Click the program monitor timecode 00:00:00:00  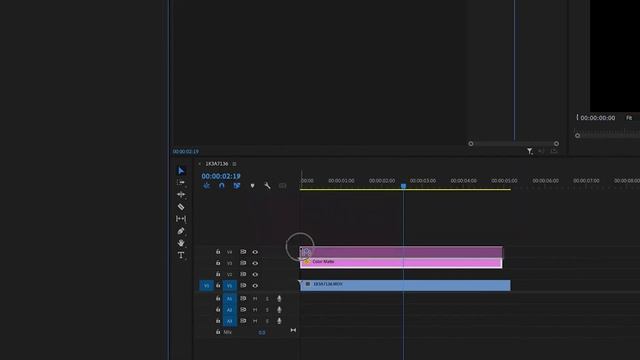598,118
